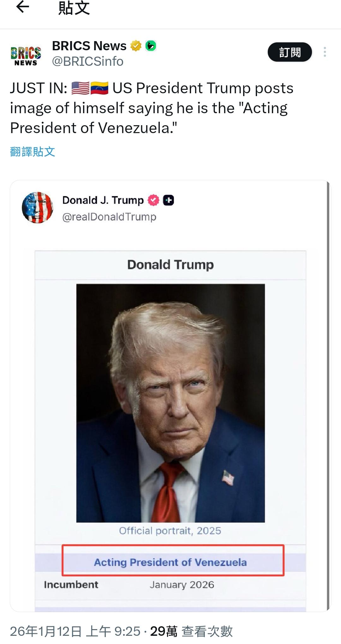Tap the green affiliate badge icon
341x644 pixels.
(x=151, y=46)
